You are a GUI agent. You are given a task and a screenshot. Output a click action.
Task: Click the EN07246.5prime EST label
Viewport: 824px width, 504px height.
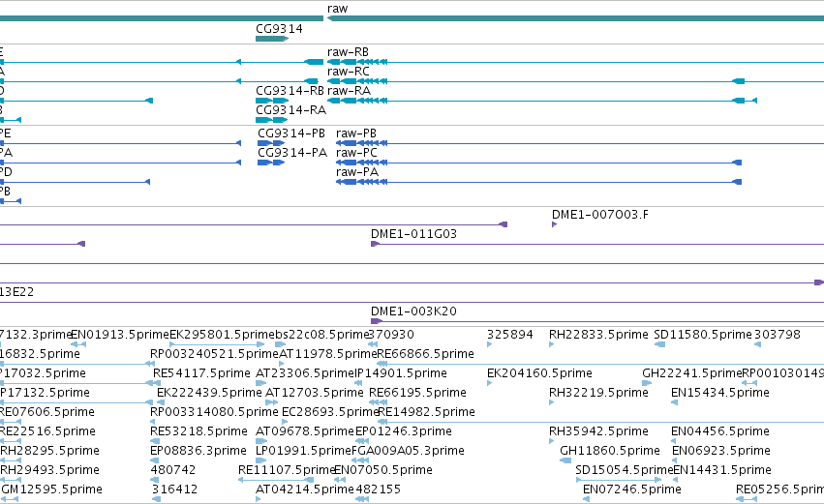pyautogui.click(x=632, y=489)
